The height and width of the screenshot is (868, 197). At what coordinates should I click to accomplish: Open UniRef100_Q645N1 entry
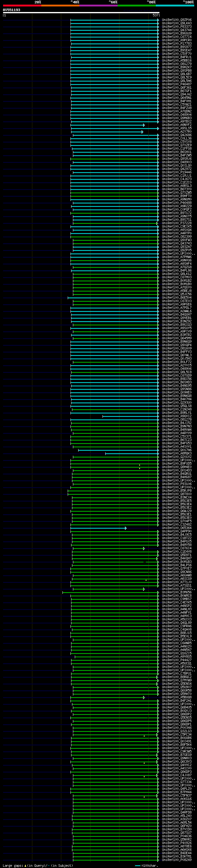pyautogui.click(x=177, y=98)
